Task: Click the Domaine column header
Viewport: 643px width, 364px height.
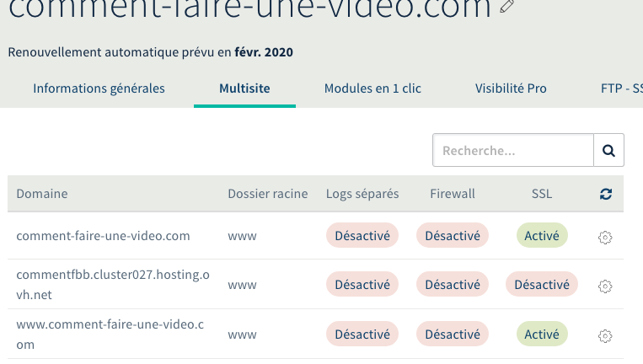Action: point(42,194)
